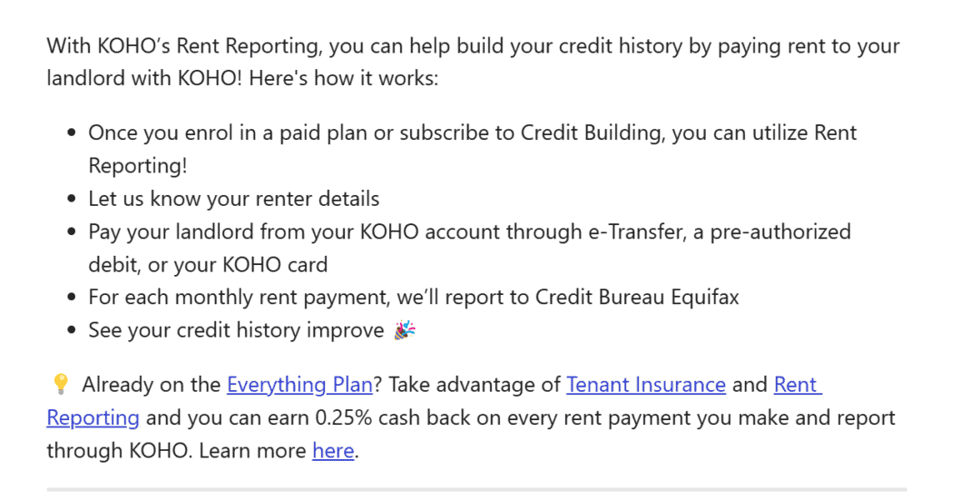This screenshot has height=500, width=980.
Task: Click the gray horizontal divider line
Action: pyautogui.click(x=476, y=489)
